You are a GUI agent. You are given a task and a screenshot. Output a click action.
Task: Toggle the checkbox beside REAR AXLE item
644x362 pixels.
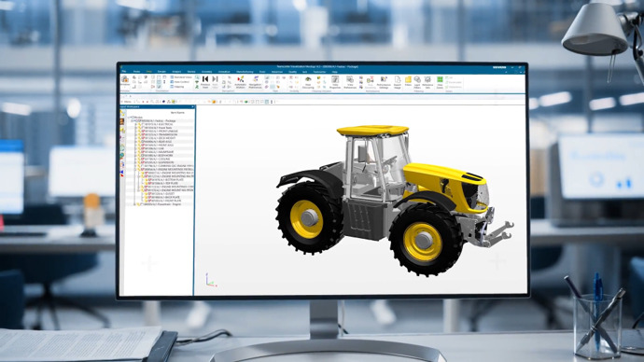coord(142,142)
